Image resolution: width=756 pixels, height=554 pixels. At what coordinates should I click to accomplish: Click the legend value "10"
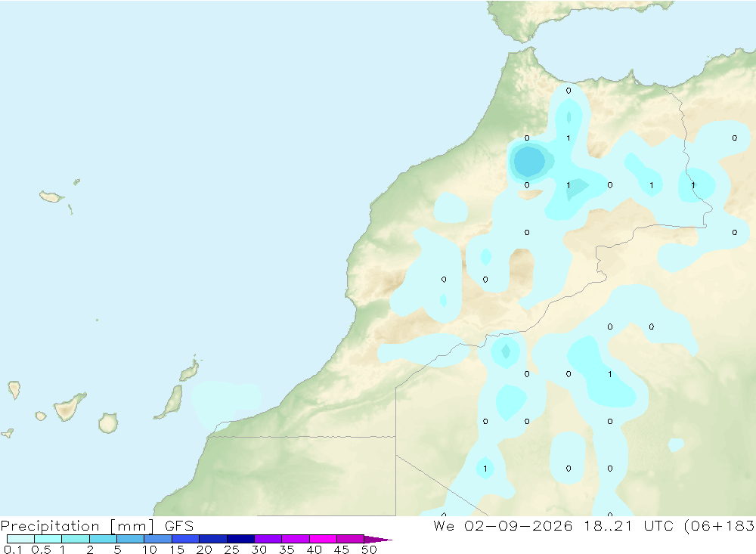coord(150,549)
